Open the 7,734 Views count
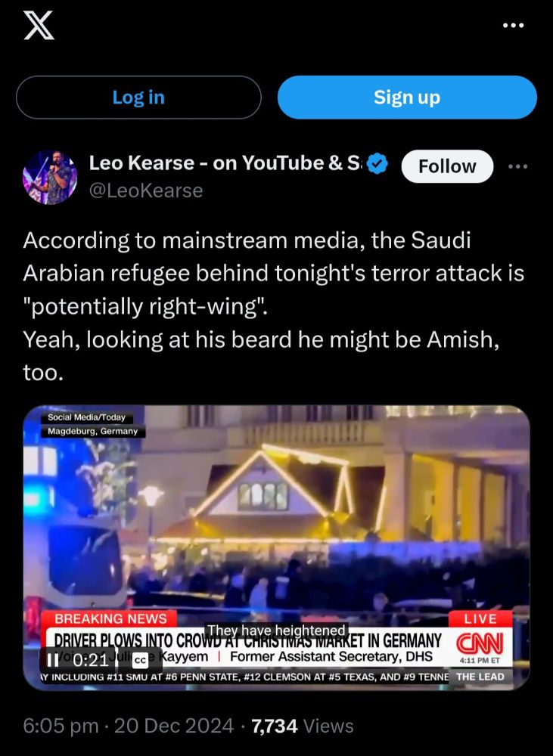 click(303, 726)
